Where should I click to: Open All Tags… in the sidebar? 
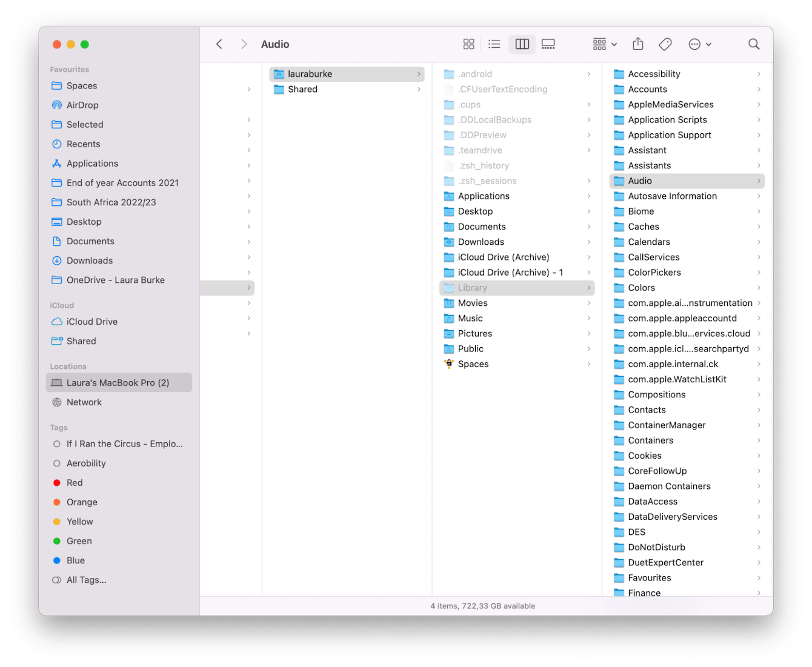pyautogui.click(x=86, y=580)
